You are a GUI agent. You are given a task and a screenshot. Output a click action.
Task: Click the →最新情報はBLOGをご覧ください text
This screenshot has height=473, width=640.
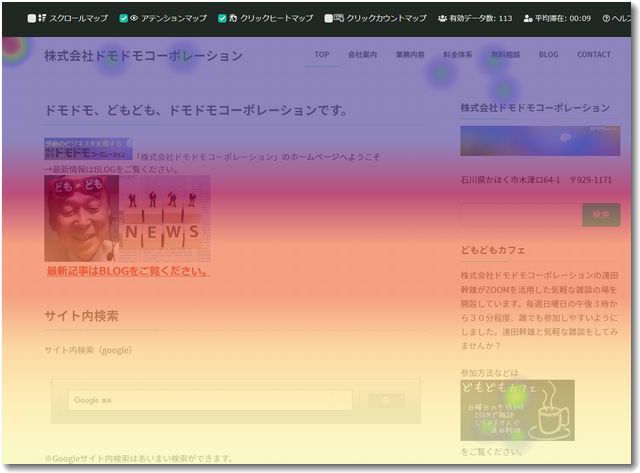111,169
